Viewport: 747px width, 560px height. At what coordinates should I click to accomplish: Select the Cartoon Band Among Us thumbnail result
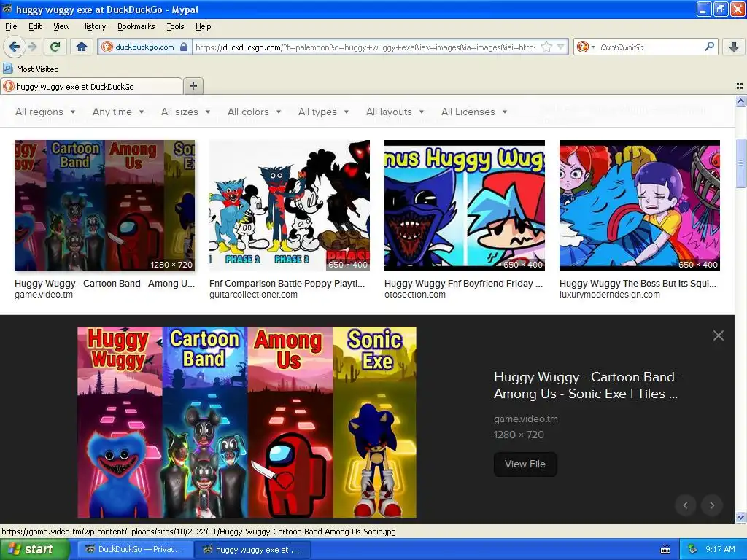(x=105, y=206)
